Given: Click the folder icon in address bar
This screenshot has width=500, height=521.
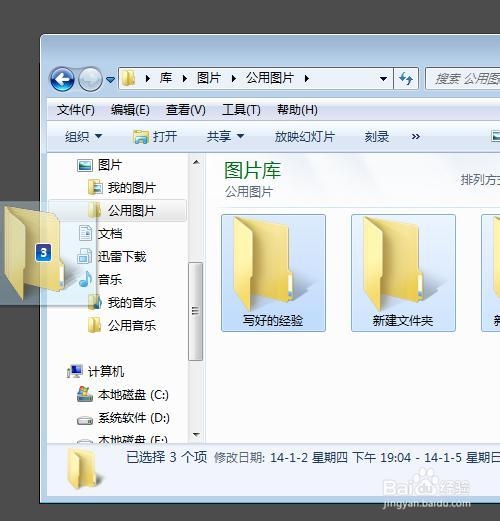Looking at the screenshot, I should pos(129,79).
